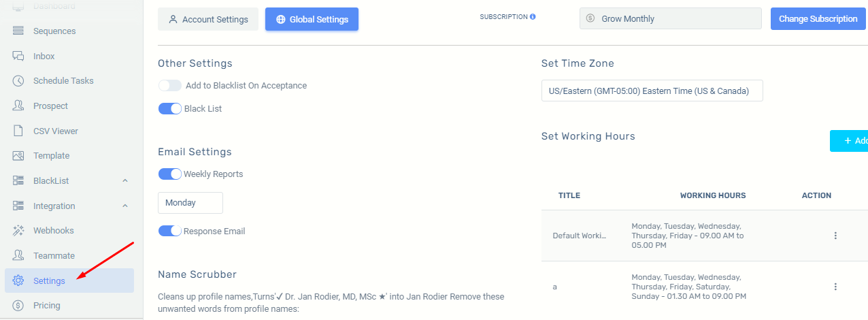Expand the BlackList sidebar chevron
Screen dimensions: 868x320
(x=125, y=181)
